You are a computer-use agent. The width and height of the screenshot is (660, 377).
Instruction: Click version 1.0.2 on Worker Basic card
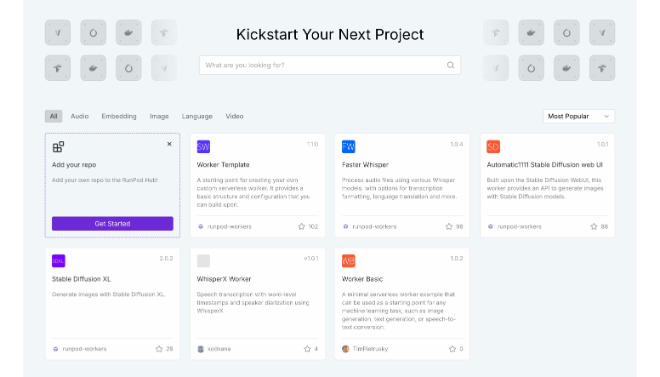coord(457,258)
